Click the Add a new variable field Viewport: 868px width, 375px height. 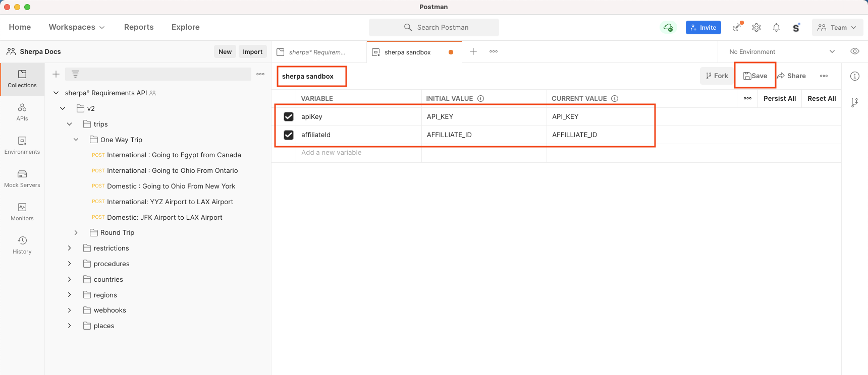359,153
